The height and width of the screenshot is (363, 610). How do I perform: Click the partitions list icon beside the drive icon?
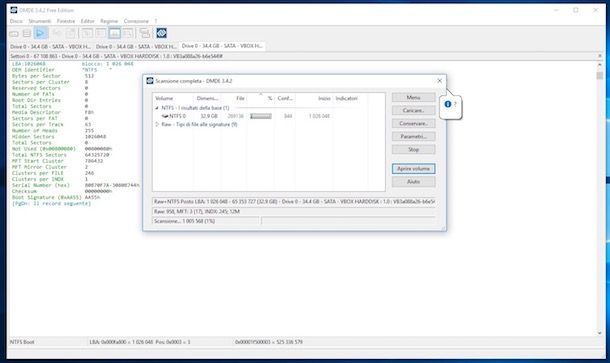[26, 33]
